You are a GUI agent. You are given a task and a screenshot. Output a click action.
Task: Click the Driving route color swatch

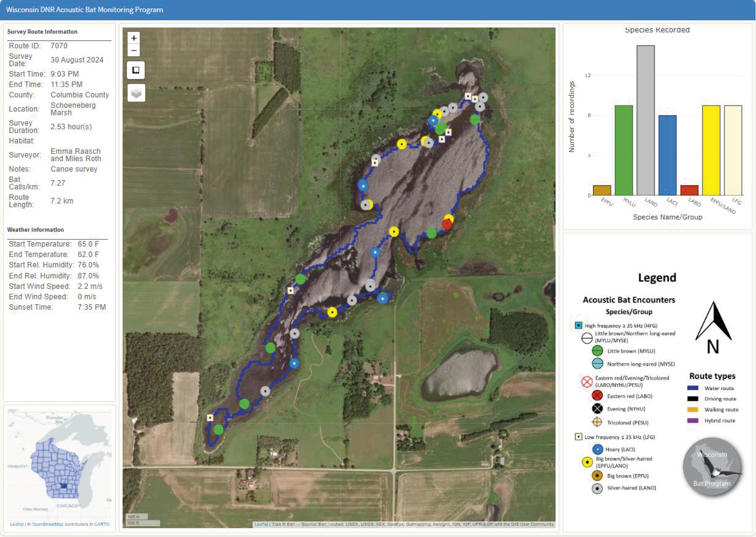(692, 399)
